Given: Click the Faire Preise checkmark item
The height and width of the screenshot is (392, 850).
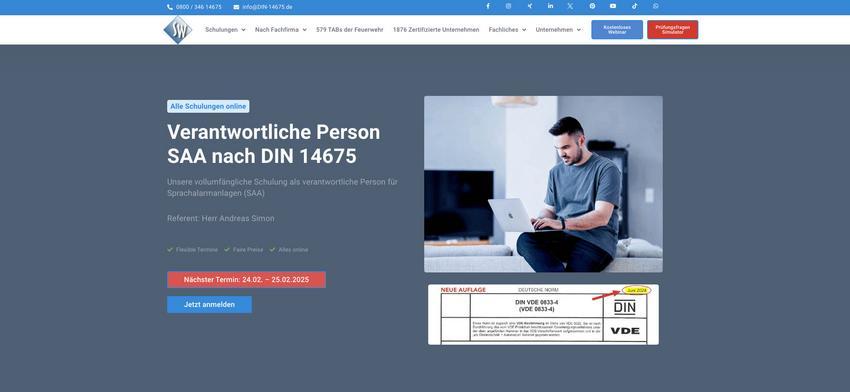Looking at the screenshot, I should pyautogui.click(x=243, y=250).
